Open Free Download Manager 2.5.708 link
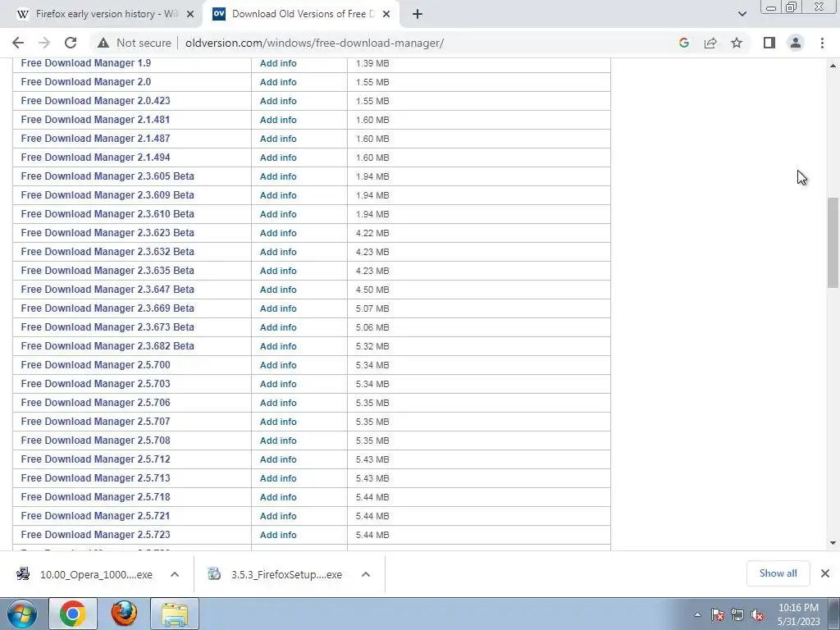 click(x=95, y=441)
